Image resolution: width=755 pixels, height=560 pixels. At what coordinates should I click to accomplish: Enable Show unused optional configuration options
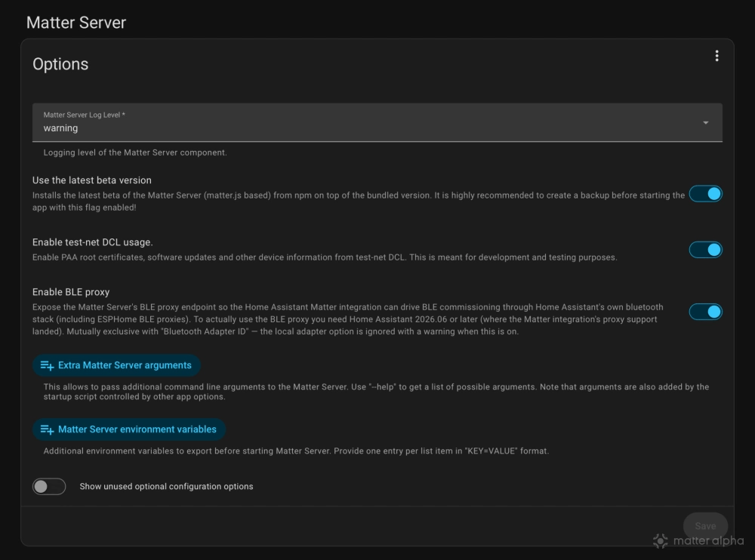pyautogui.click(x=49, y=486)
